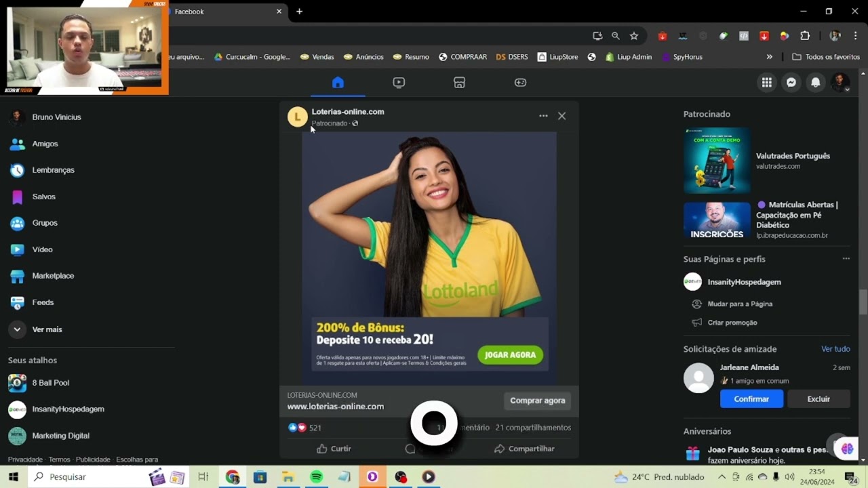Screen dimensions: 868x488
Task: Show hidden system tray icons
Action: [722, 477]
